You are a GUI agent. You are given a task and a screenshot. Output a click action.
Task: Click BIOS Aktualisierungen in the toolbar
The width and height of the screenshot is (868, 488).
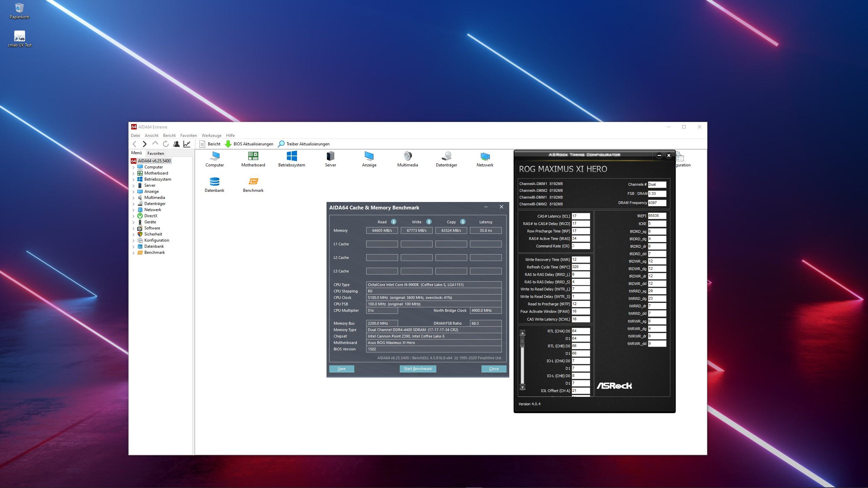click(249, 144)
